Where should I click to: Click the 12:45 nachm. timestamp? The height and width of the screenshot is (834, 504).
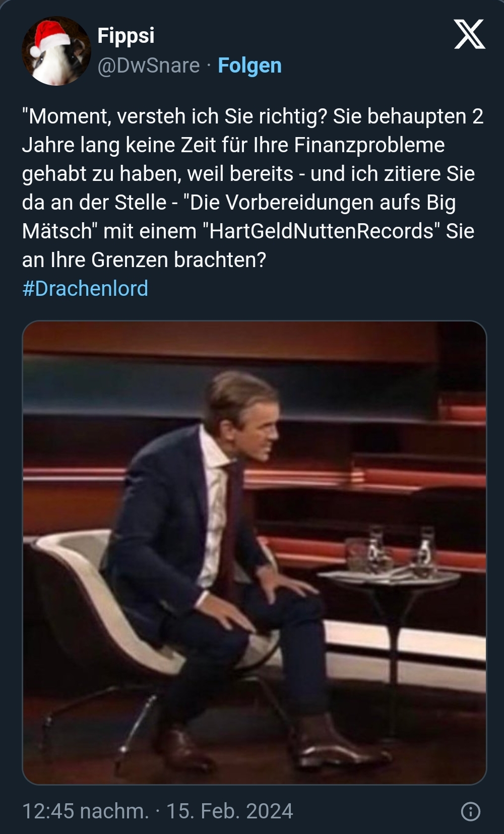86,811
